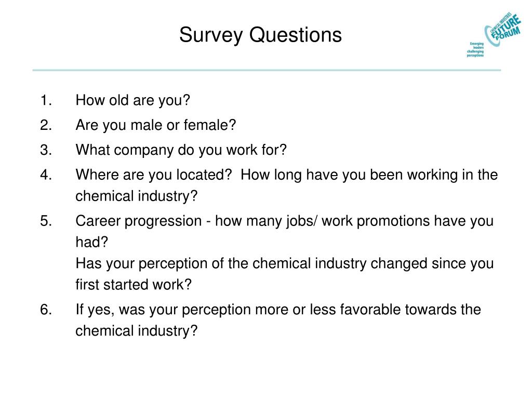Click the horizontal divider line under title
The height and width of the screenshot is (399, 532).
pos(267,70)
